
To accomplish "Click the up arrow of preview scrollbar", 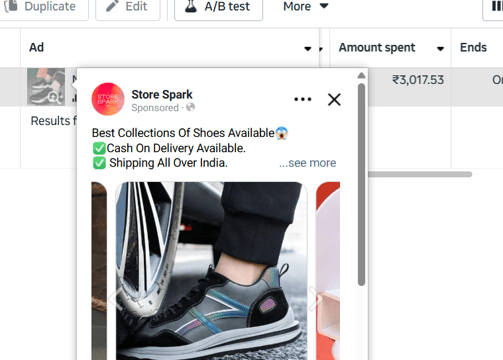I will point(361,76).
